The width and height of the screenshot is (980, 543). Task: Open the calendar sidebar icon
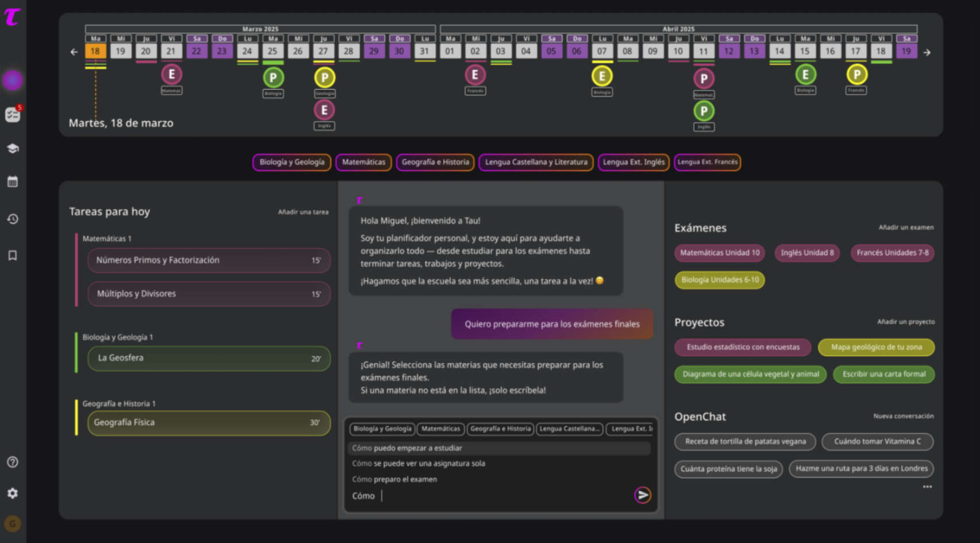click(x=13, y=182)
